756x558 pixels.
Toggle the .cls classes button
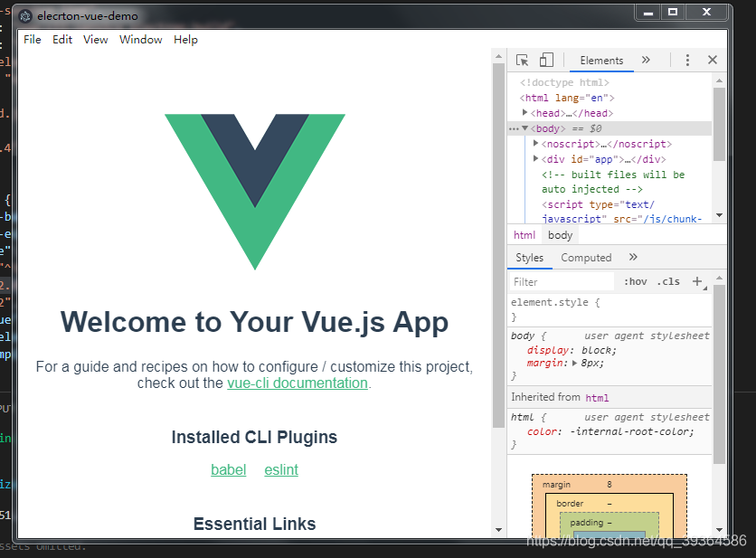click(668, 281)
